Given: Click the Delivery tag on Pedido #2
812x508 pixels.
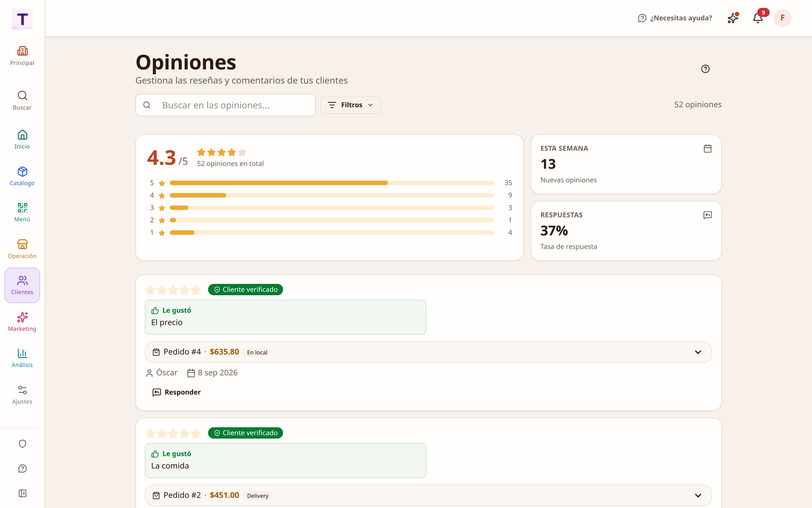Looking at the screenshot, I should [258, 496].
